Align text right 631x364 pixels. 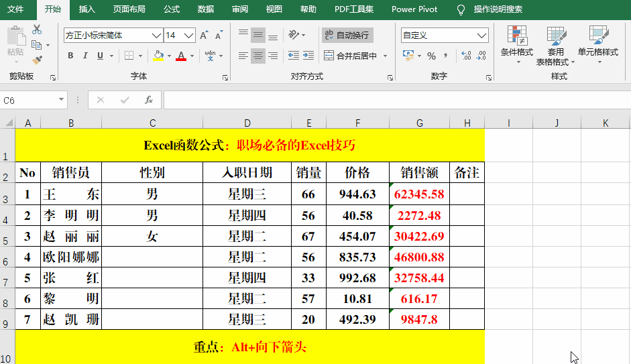coord(273,56)
